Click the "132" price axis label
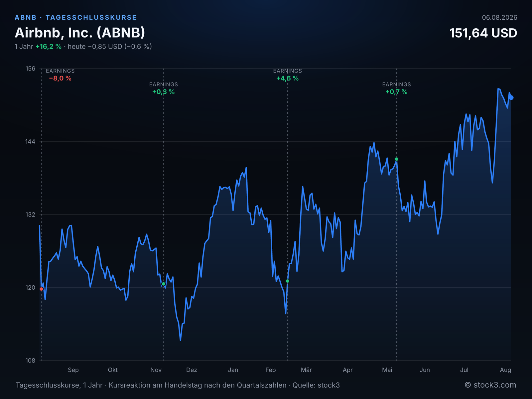Image resolution: width=532 pixels, height=399 pixels. click(x=30, y=214)
